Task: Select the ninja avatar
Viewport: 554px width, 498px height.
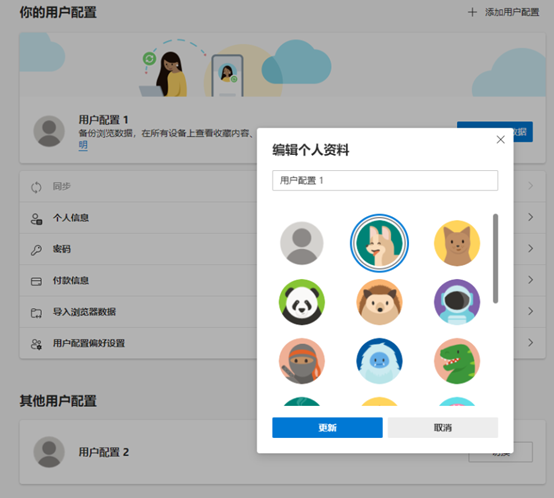Action: (x=301, y=361)
